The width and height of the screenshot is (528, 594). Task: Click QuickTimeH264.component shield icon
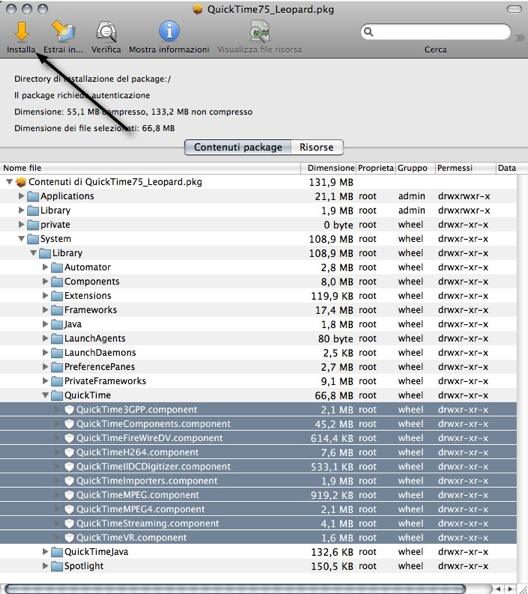tap(69, 452)
